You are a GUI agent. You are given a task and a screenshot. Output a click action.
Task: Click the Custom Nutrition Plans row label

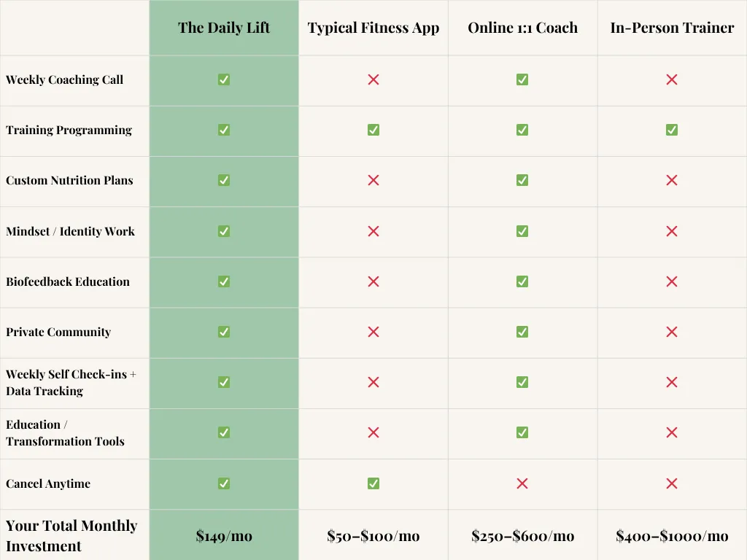(x=69, y=181)
